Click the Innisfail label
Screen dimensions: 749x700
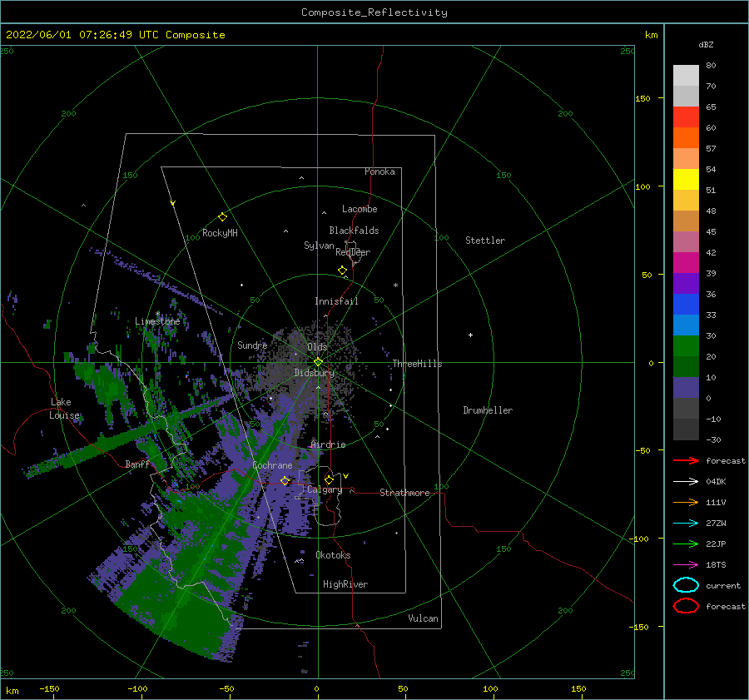click(336, 301)
